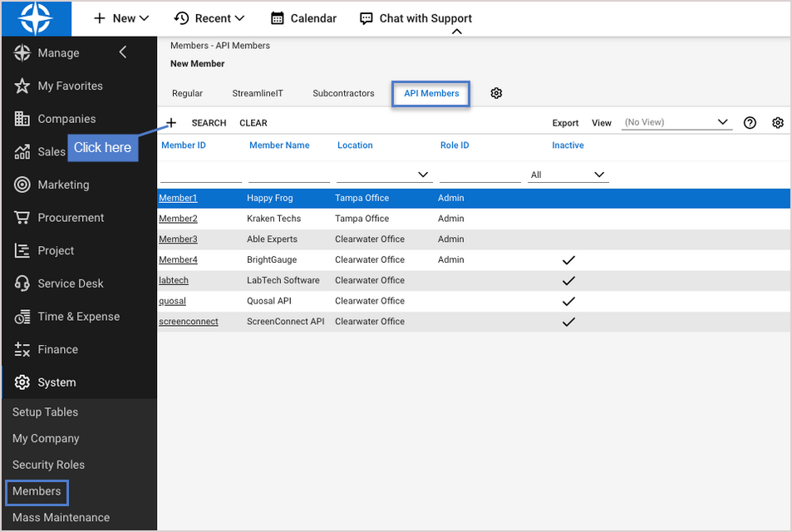Open the Calendar icon

[x=278, y=18]
